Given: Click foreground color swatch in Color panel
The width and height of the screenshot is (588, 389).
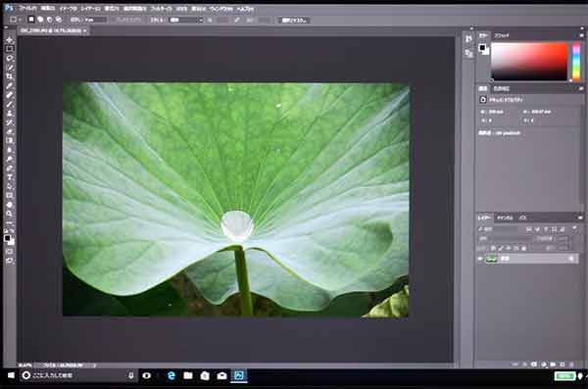Looking at the screenshot, I should tap(482, 47).
